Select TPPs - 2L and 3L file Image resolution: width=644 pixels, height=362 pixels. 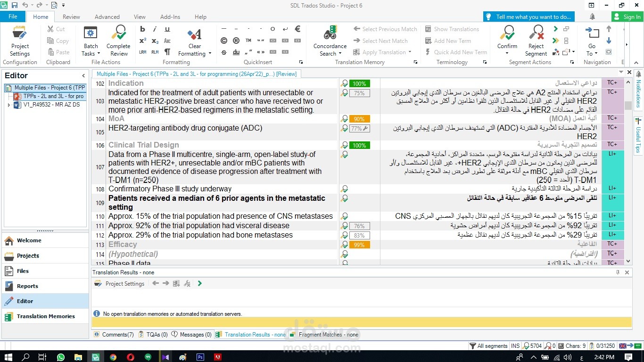pyautogui.click(x=49, y=96)
